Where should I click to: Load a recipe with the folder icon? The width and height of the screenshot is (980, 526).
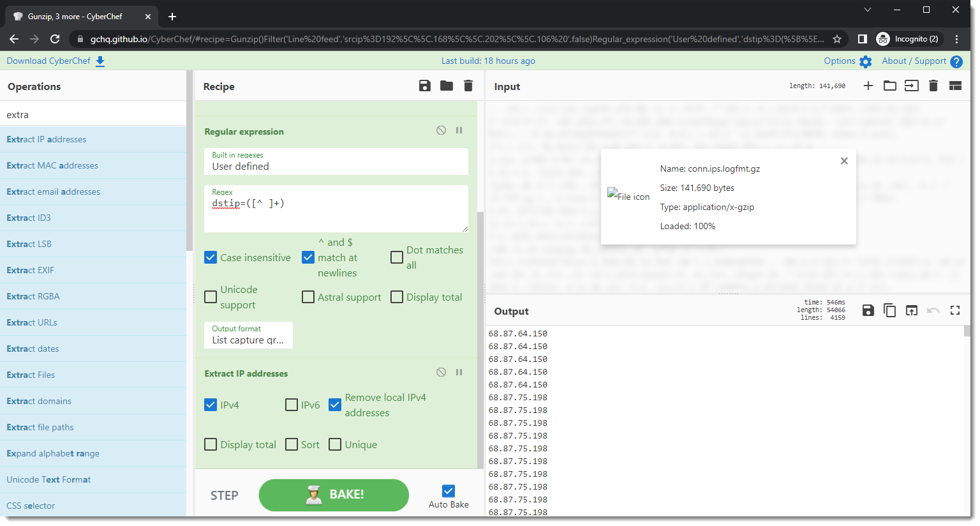pyautogui.click(x=447, y=86)
